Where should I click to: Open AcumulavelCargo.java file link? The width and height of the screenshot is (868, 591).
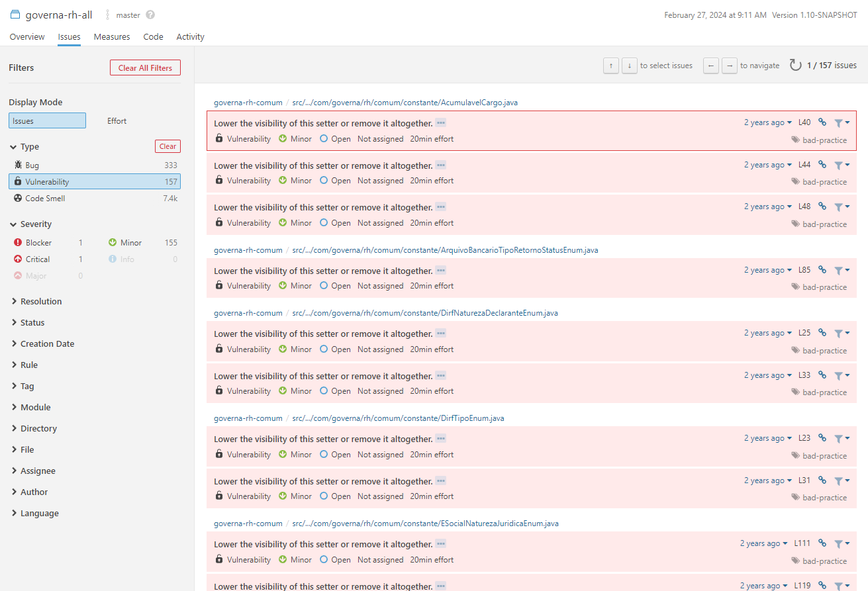pyautogui.click(x=405, y=103)
